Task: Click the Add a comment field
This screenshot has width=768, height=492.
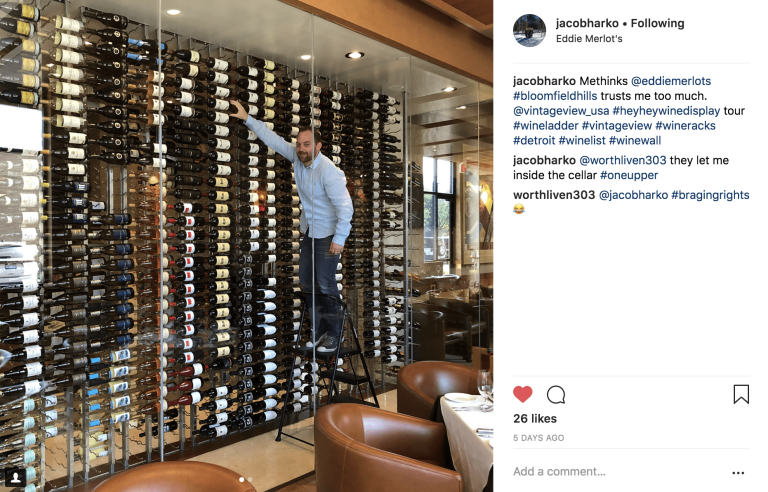Action: click(617, 471)
